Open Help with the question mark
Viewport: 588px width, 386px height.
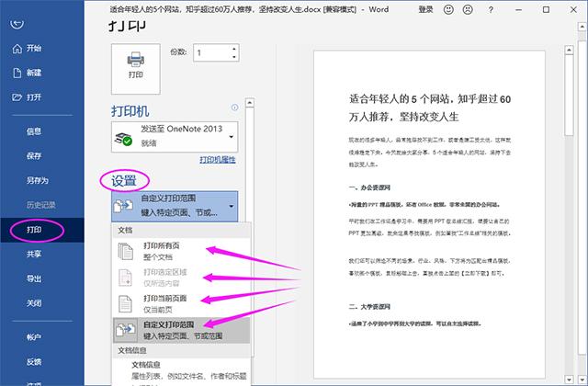pyautogui.click(x=491, y=10)
